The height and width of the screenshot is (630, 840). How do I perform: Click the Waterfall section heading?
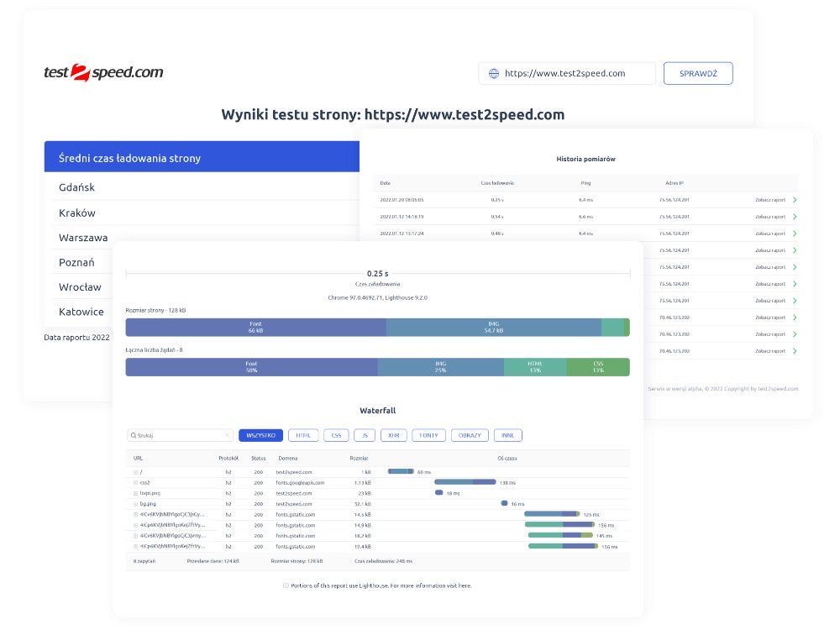[378, 411]
